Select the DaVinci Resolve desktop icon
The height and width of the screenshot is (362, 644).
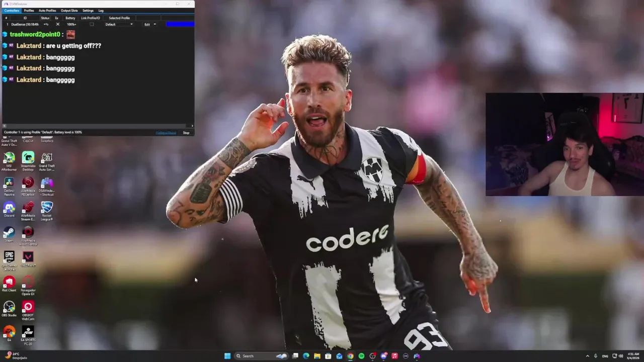[9, 187]
